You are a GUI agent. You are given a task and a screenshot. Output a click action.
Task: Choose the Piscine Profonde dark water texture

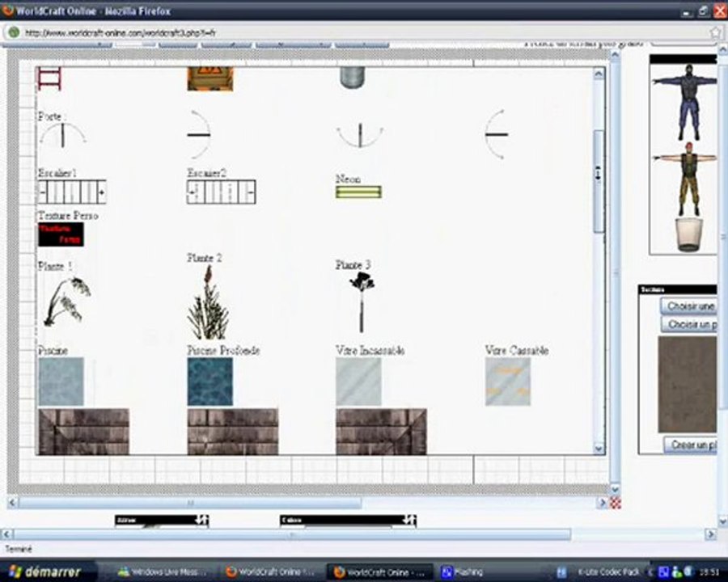[x=210, y=382]
